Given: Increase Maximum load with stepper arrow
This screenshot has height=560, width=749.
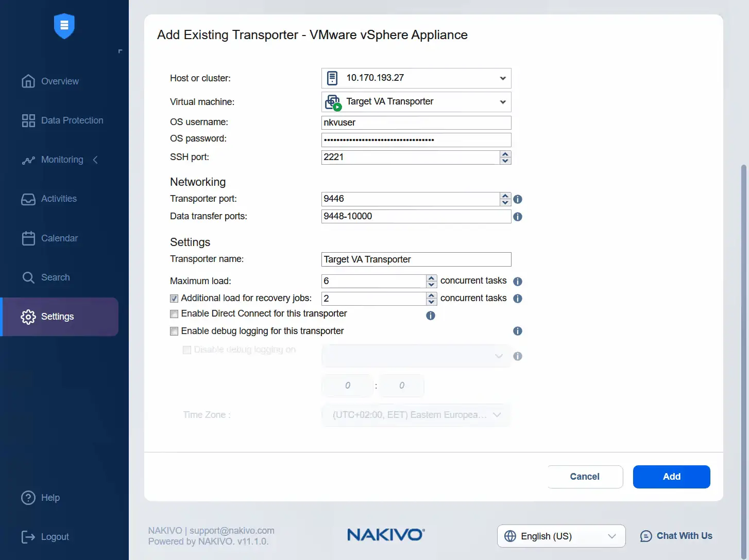Looking at the screenshot, I should [431, 278].
